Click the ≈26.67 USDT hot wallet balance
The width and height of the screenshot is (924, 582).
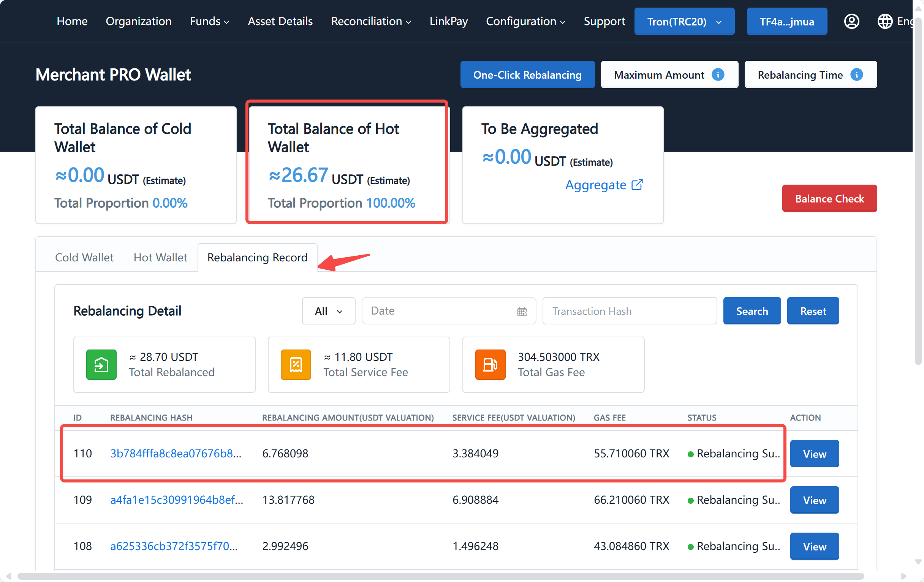(339, 176)
